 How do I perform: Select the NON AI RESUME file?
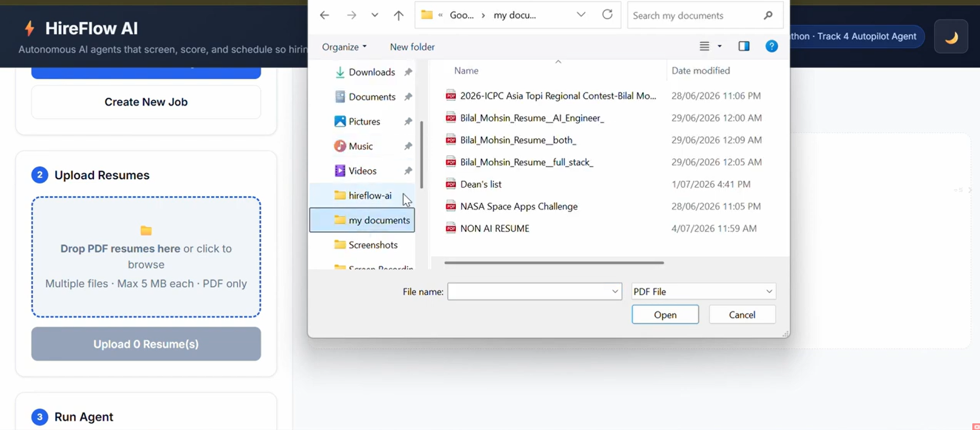coord(494,228)
